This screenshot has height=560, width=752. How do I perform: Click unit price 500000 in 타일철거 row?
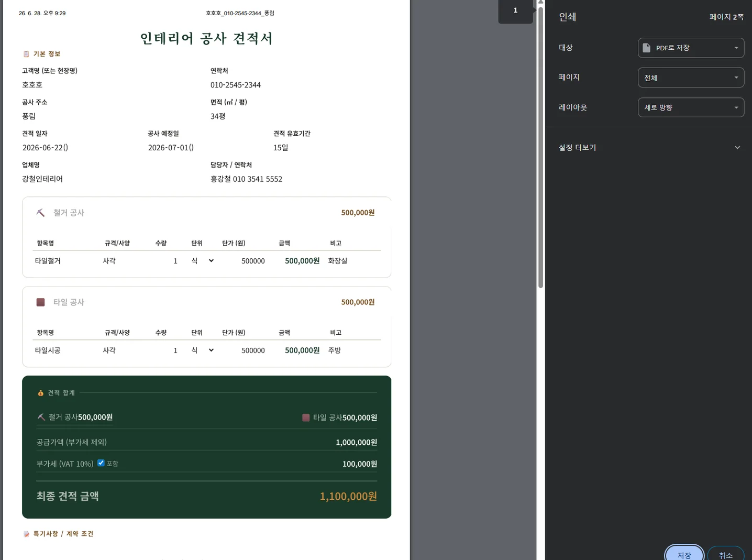click(253, 261)
